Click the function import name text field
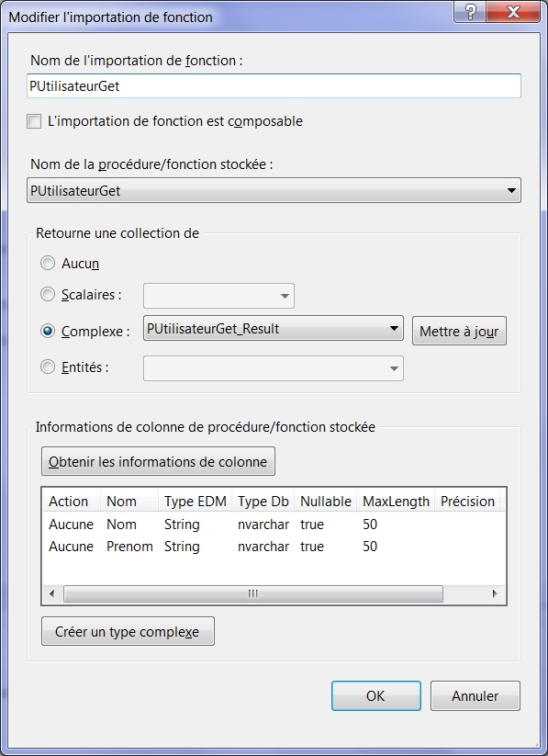 tap(274, 85)
